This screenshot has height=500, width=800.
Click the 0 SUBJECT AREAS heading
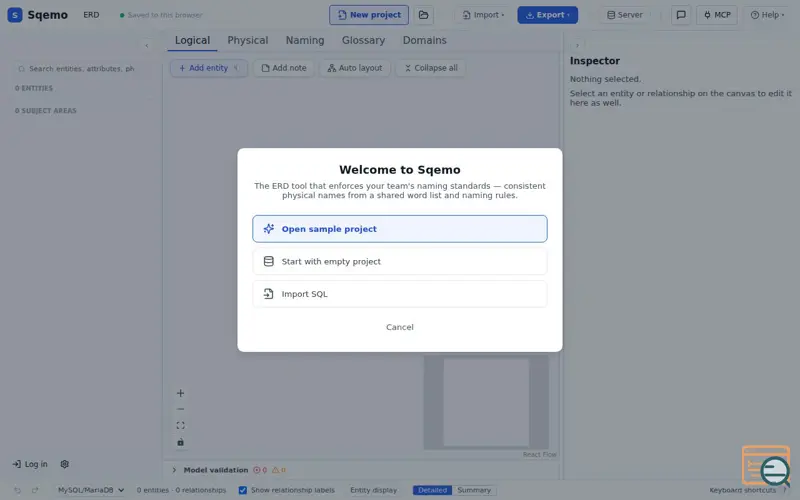(45, 111)
